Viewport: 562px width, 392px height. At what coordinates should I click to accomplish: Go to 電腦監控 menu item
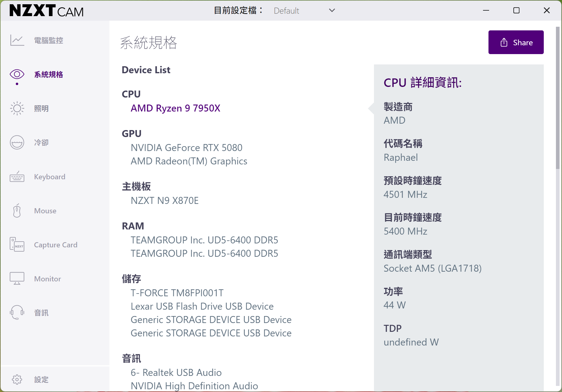49,40
